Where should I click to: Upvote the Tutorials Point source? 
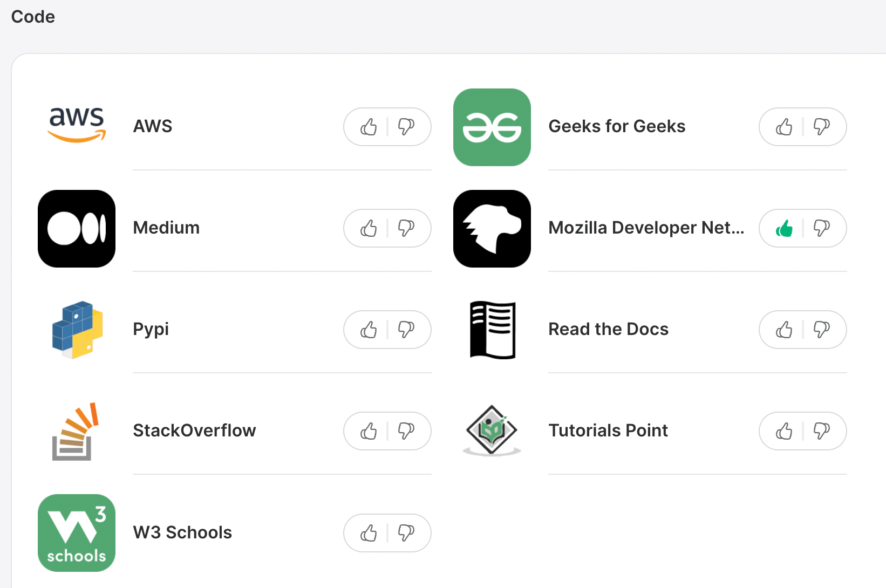[x=784, y=431]
